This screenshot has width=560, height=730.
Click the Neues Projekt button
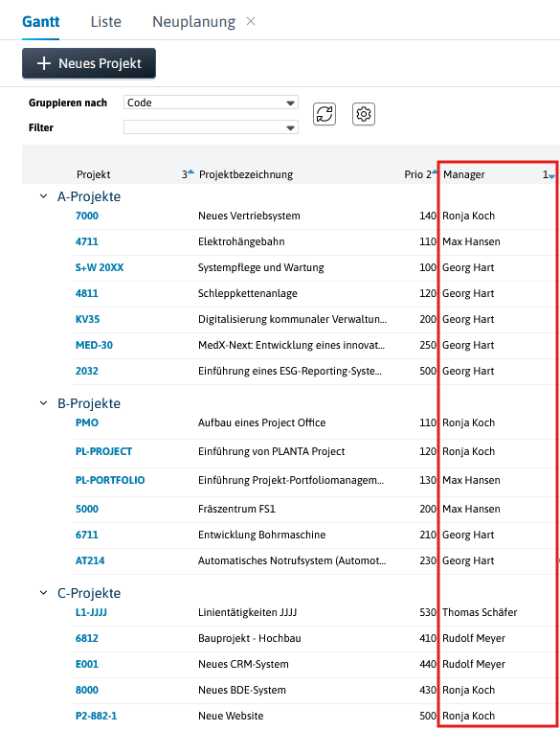tap(89, 63)
